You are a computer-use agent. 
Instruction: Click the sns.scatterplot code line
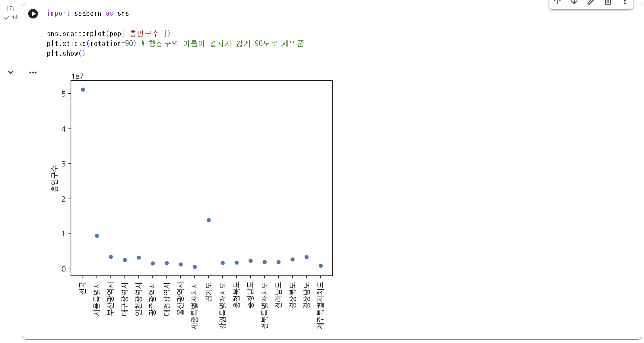108,33
